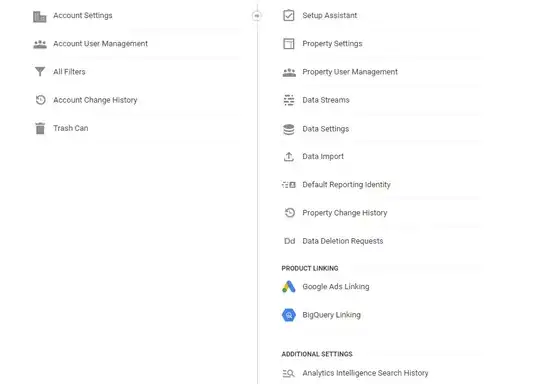This screenshot has height=384, width=540.
Task: Click the Property Settings window icon
Action: click(x=289, y=44)
